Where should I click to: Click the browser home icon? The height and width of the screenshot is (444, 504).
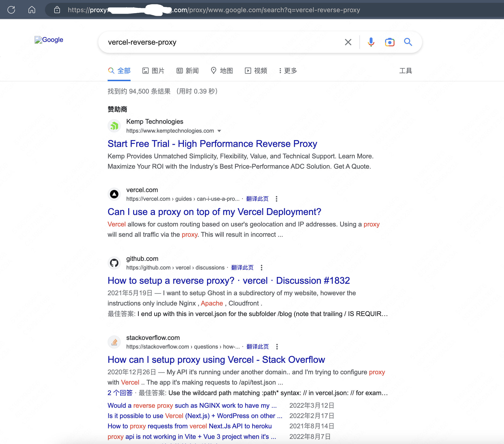click(x=32, y=10)
